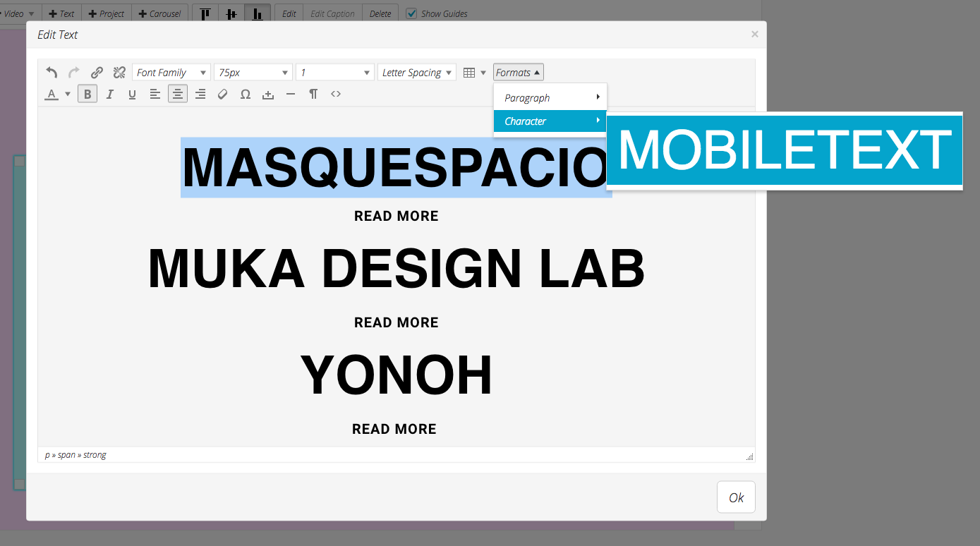Insert a horizontal line

pos(290,93)
